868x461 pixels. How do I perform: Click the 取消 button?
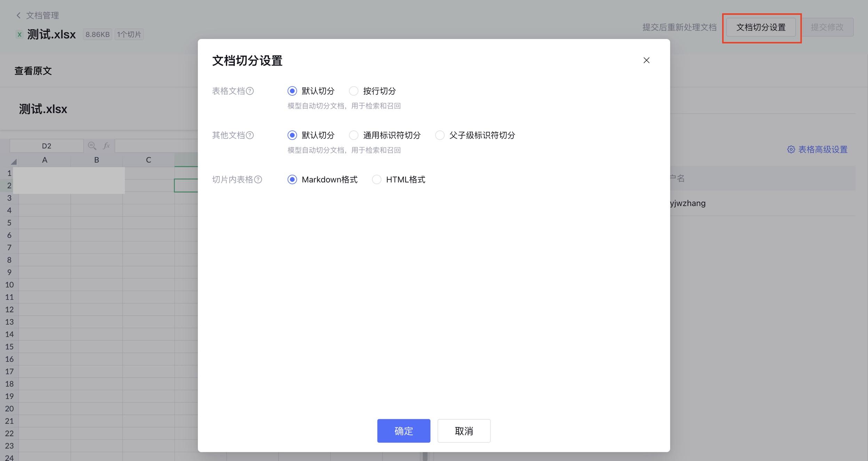464,431
